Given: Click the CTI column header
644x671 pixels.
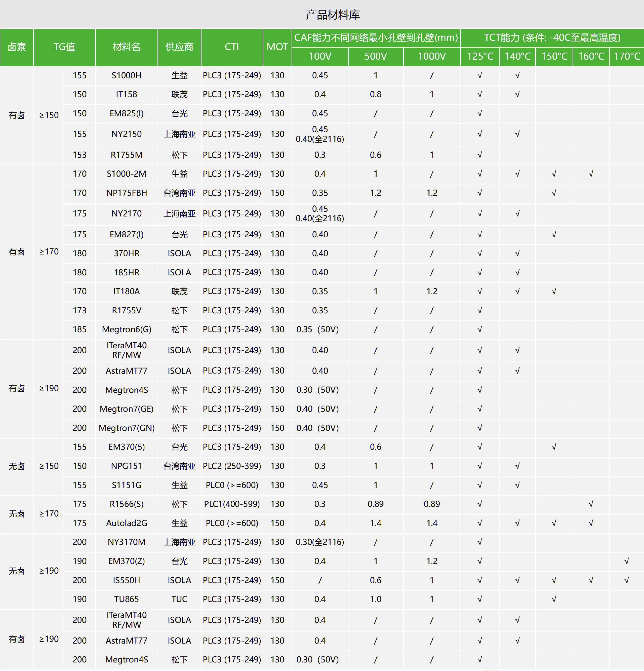Looking at the screenshot, I should [232, 47].
